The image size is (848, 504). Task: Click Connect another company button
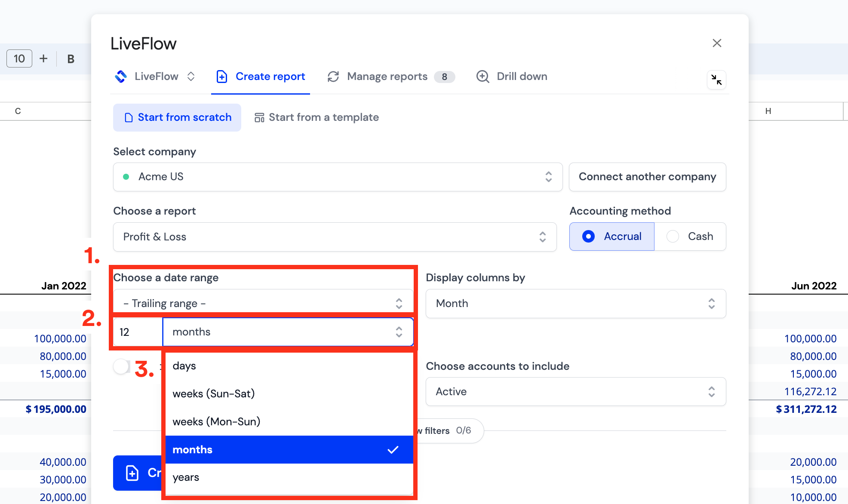647,177
